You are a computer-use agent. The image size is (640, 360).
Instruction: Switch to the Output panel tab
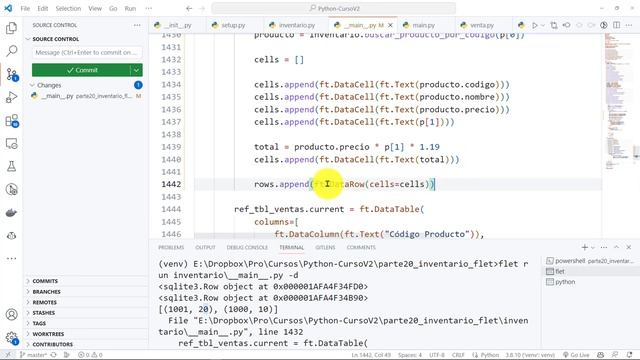point(205,247)
